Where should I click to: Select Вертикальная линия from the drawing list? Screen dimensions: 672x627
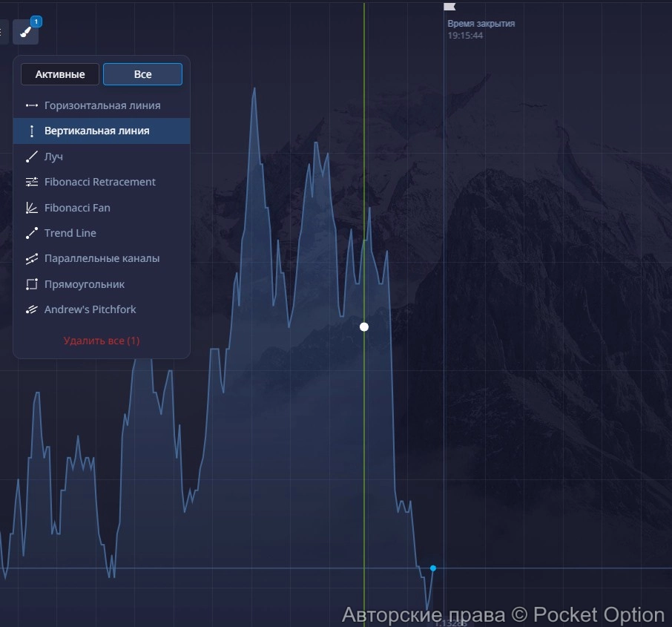[96, 131]
